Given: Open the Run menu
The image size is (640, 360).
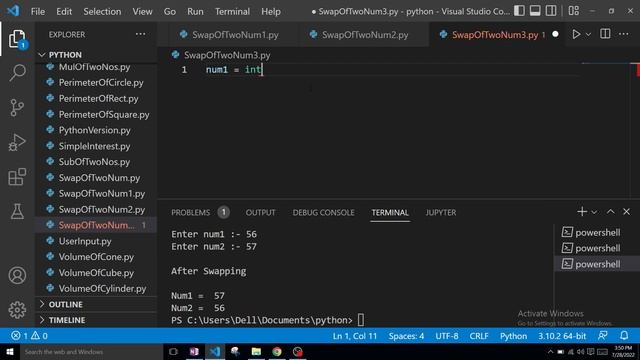Looking at the screenshot, I should (195, 11).
